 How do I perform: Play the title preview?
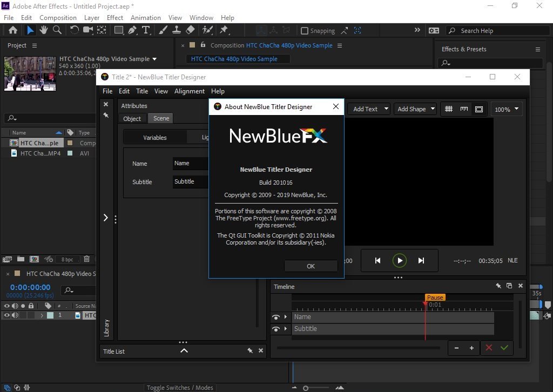(x=400, y=260)
